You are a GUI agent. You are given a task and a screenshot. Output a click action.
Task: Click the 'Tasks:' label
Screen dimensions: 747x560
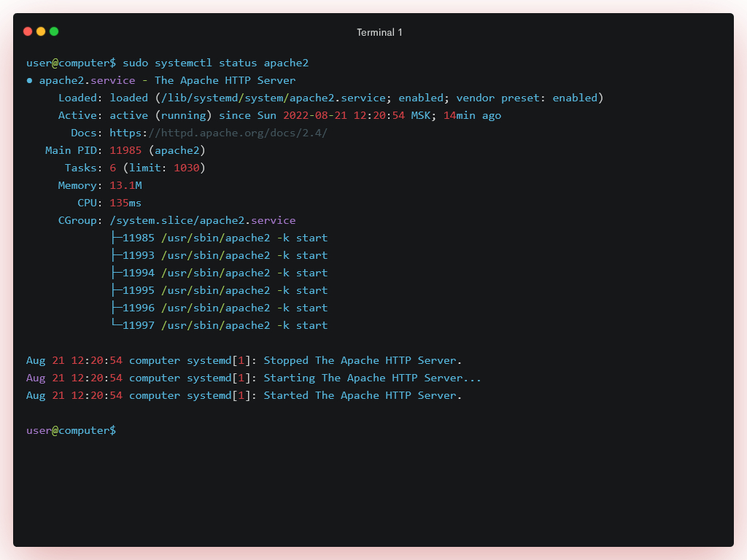[83, 168]
